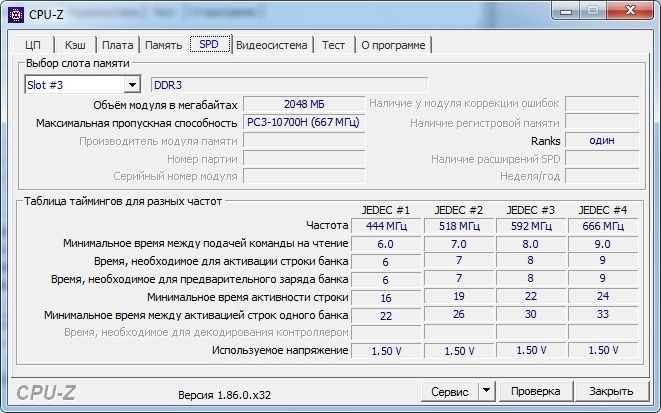The width and height of the screenshot is (661, 413).
Task: Open the Сервис dropdown arrow
Action: 486,392
